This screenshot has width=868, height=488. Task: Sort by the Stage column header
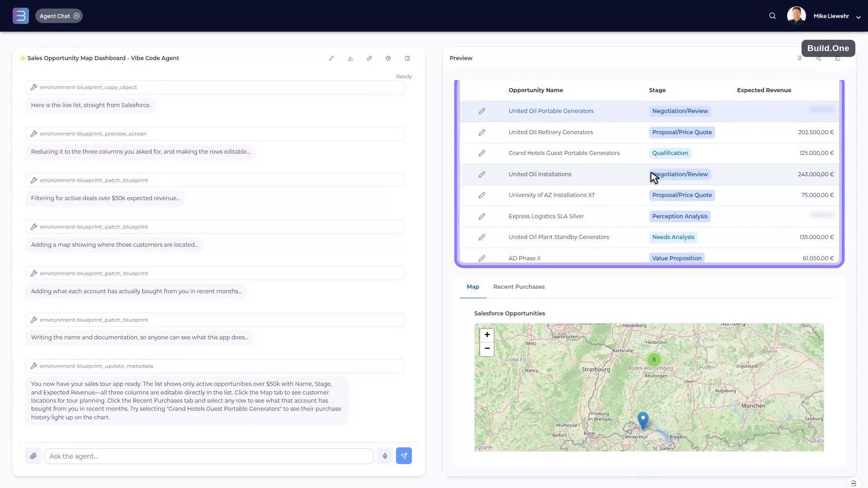click(657, 90)
